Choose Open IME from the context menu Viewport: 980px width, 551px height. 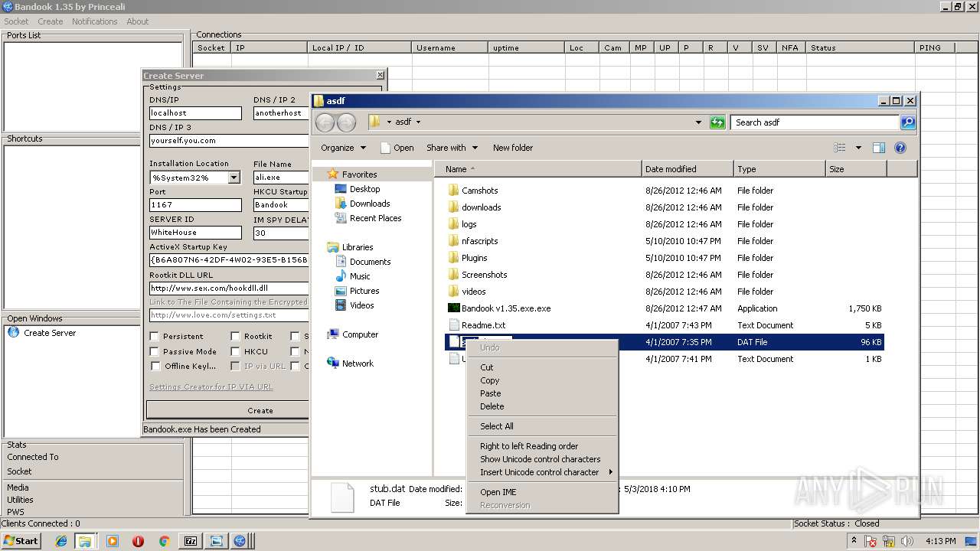(x=498, y=492)
